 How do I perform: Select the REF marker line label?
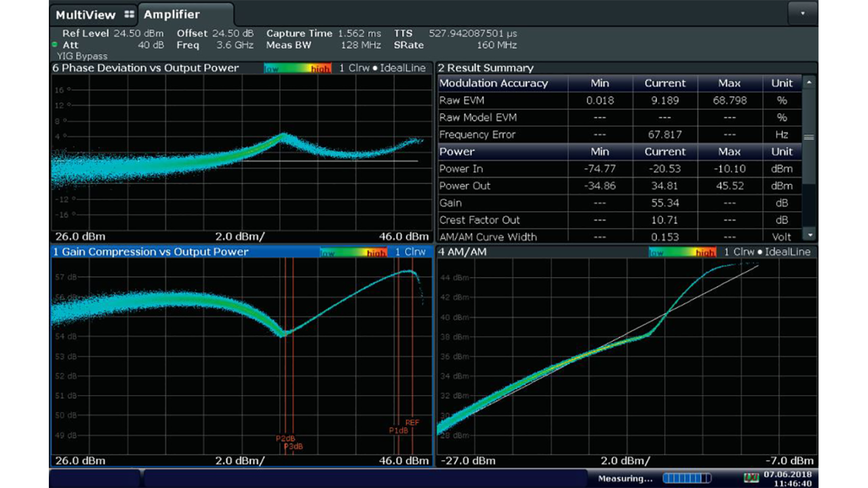tap(412, 422)
